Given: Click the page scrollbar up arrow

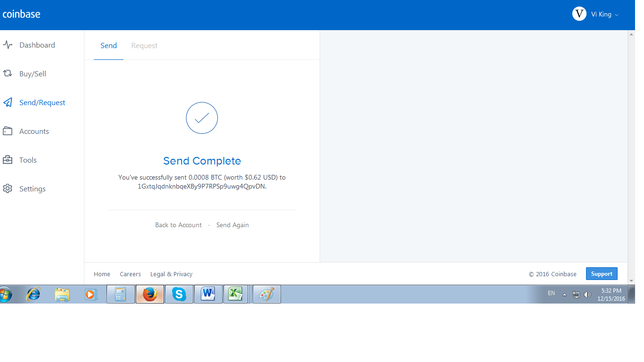Looking at the screenshot, I should 631,34.
